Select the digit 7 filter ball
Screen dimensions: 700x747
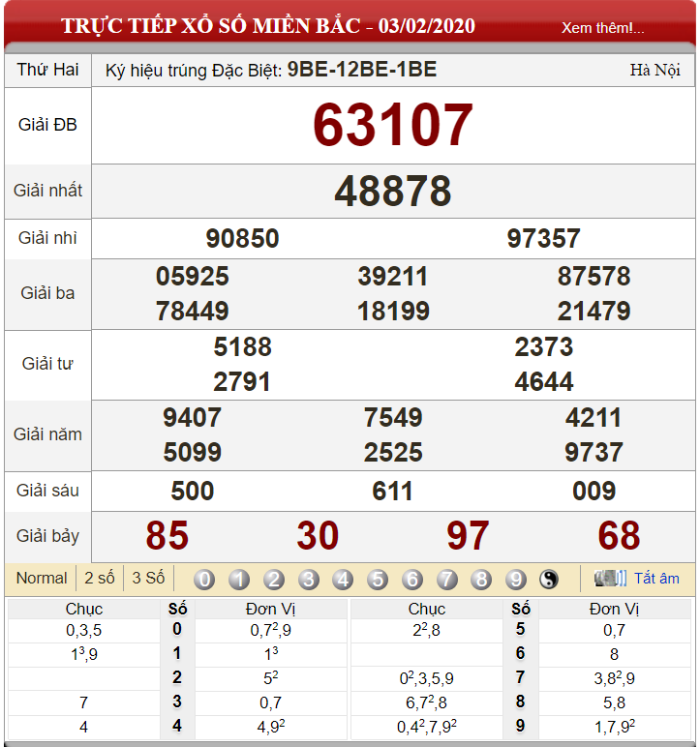tap(446, 580)
